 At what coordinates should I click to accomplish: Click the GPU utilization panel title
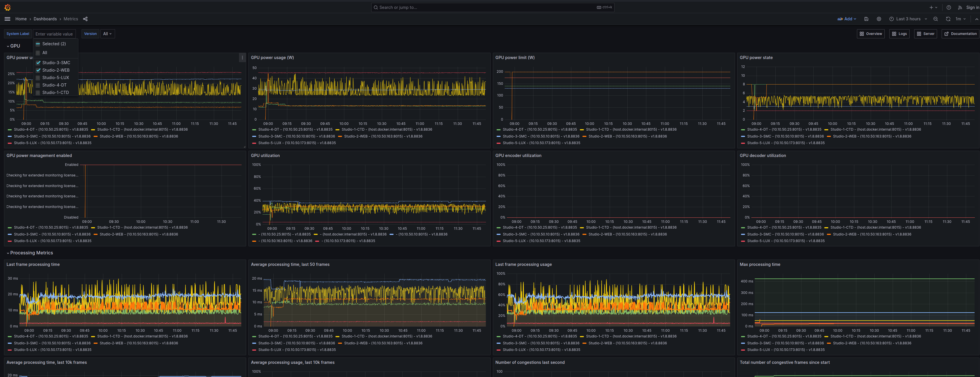click(x=265, y=156)
